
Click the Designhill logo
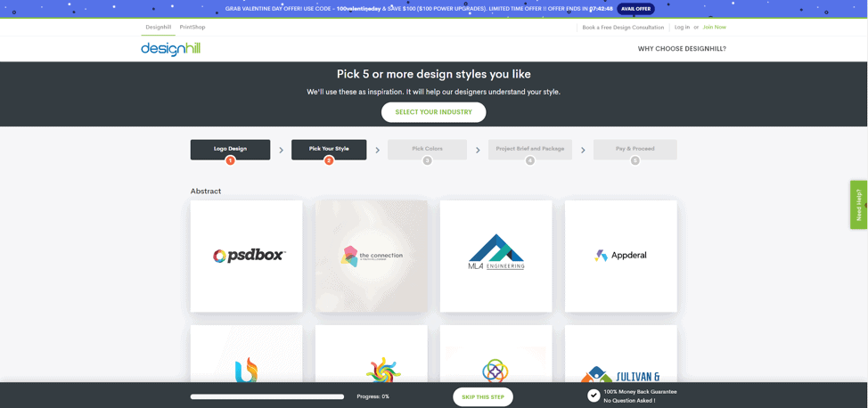tap(170, 49)
